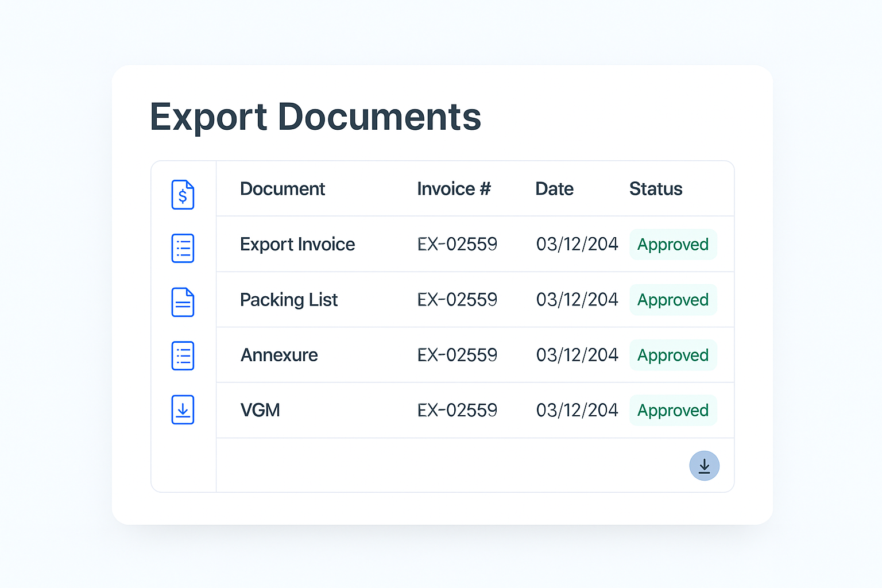Select the dollar-sign file icon above the list icons
The width and height of the screenshot is (882, 588).
[x=183, y=195]
